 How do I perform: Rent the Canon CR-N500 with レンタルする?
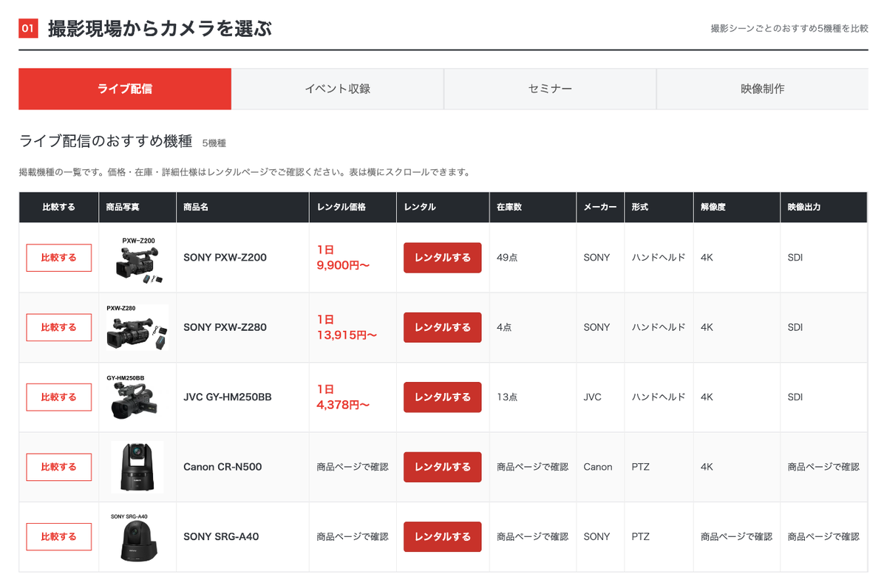tap(442, 467)
